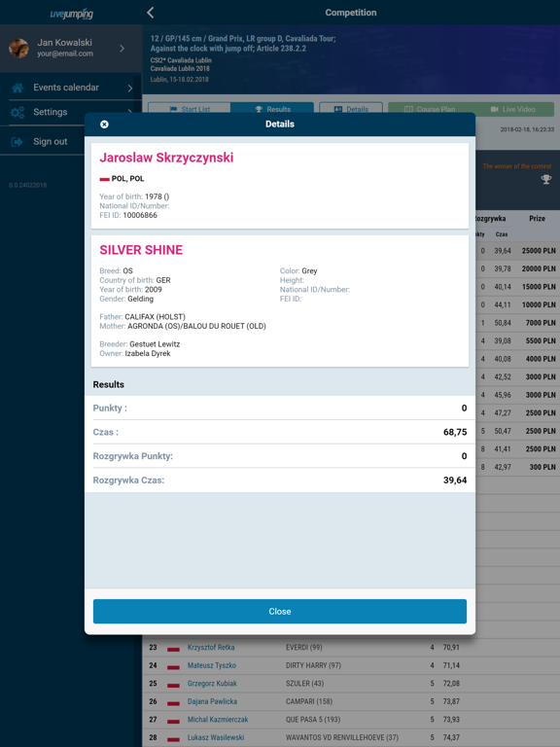Image resolution: width=560 pixels, height=747 pixels.
Task: Click the Rozgrywka Punkty results row
Action: click(280, 456)
